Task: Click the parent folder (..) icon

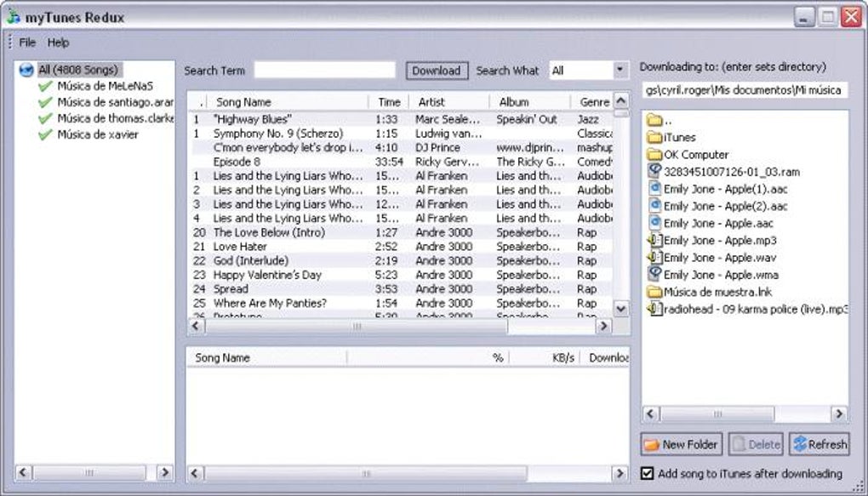Action: 655,120
